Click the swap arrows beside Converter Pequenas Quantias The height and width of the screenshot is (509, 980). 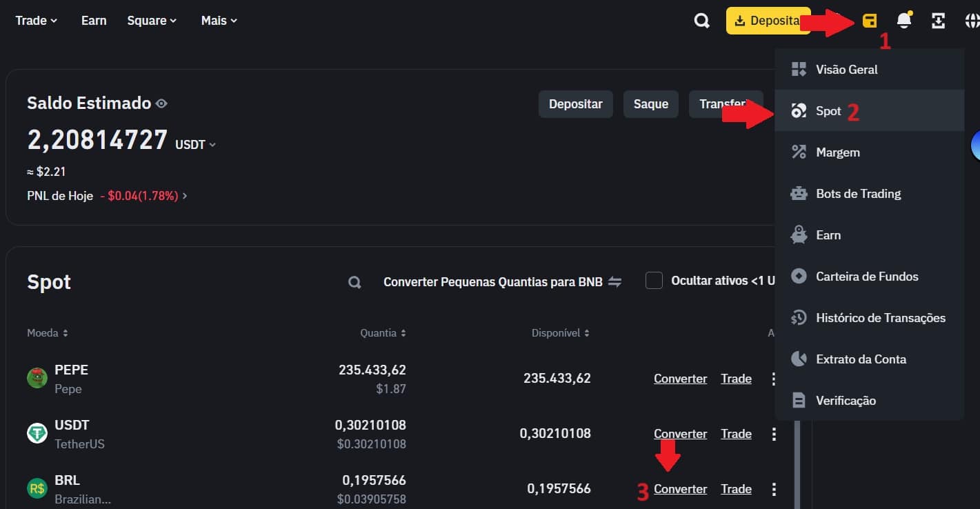tap(614, 282)
